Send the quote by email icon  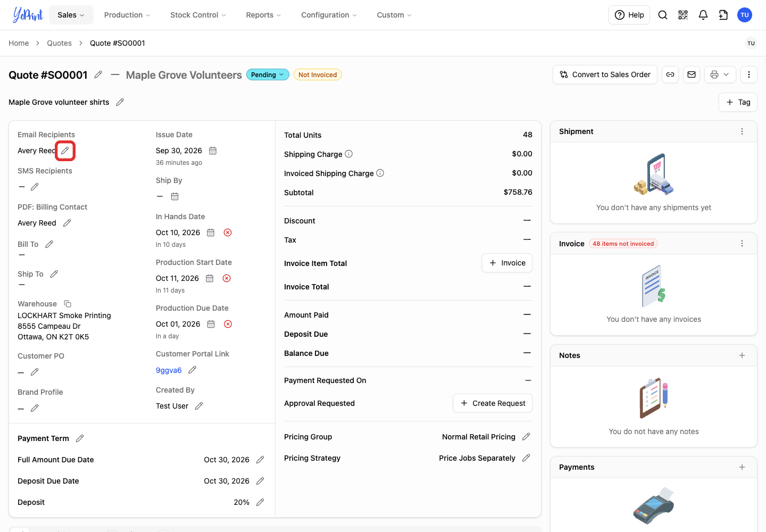click(692, 74)
